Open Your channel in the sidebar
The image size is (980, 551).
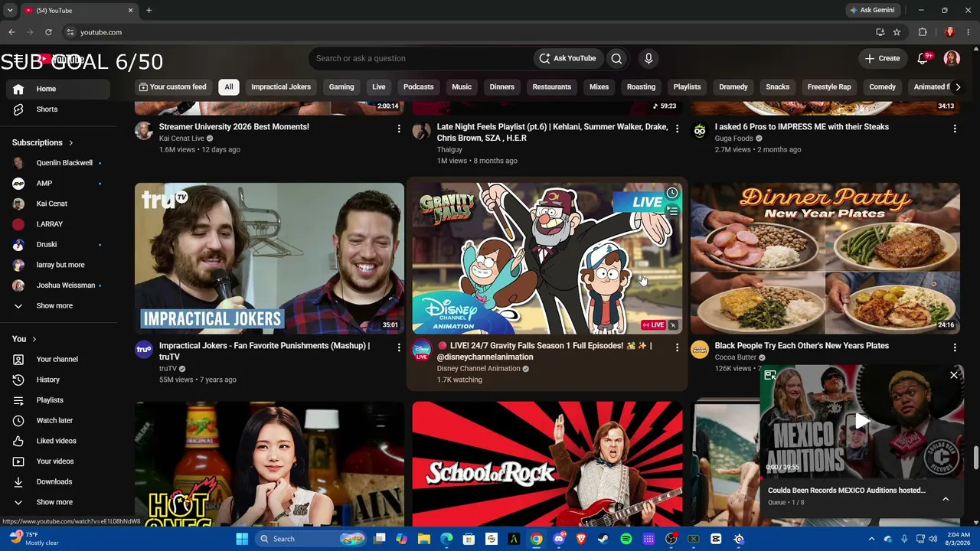pyautogui.click(x=58, y=359)
